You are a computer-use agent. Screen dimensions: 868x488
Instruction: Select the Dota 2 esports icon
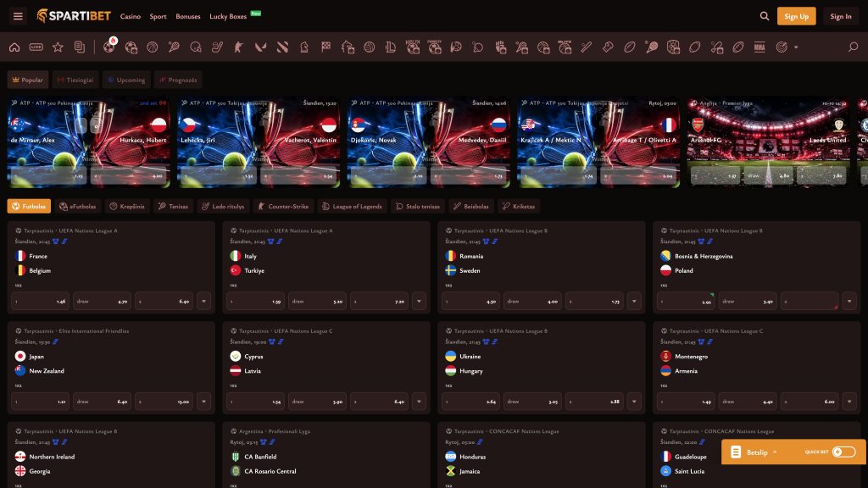(282, 47)
